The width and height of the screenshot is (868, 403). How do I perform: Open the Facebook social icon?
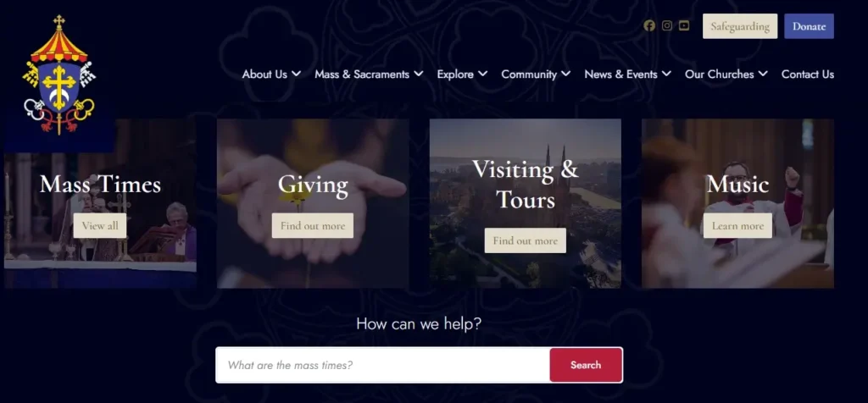(x=649, y=26)
